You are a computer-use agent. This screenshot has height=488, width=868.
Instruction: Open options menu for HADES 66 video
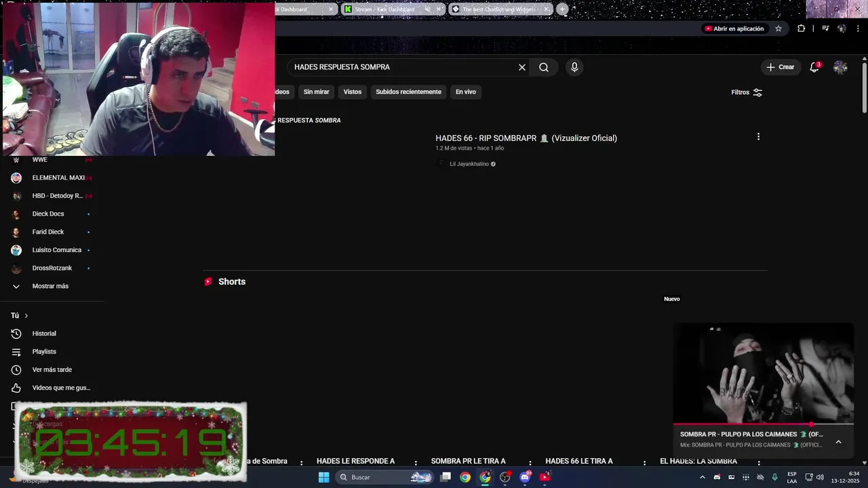click(758, 137)
